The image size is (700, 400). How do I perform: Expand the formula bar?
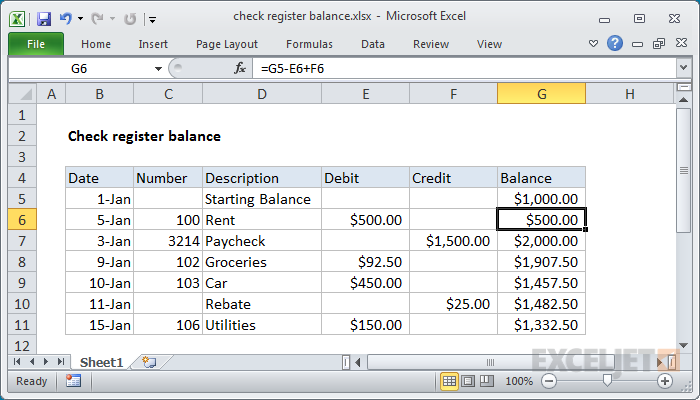click(683, 69)
